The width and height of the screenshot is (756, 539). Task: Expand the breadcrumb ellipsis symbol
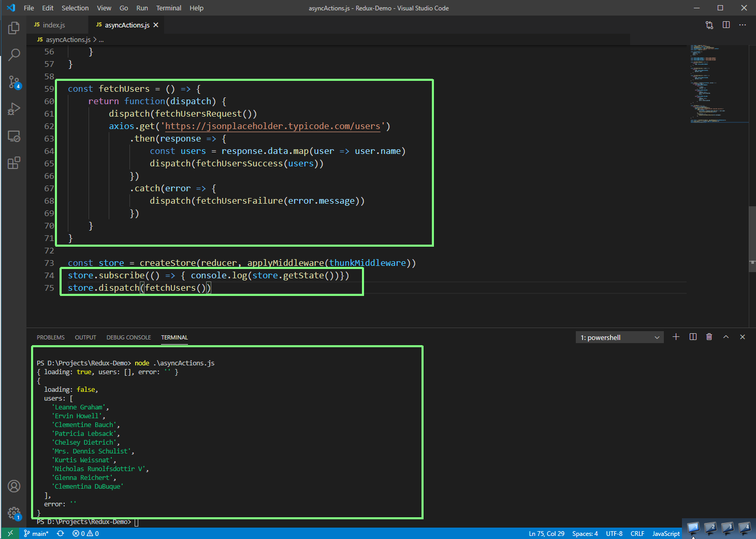pos(101,39)
